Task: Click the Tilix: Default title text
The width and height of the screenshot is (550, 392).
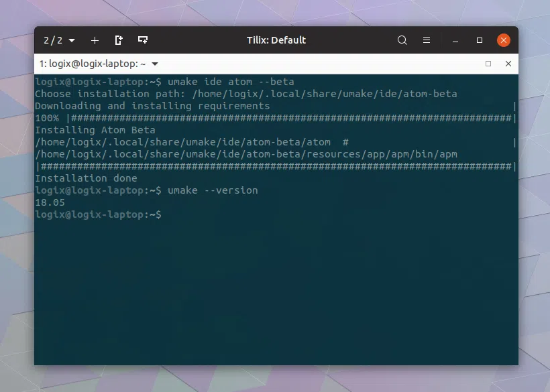Action: point(275,40)
